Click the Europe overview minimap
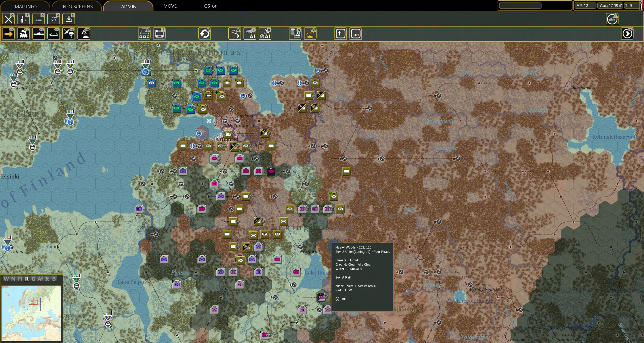This screenshot has width=644, height=343. (x=31, y=313)
